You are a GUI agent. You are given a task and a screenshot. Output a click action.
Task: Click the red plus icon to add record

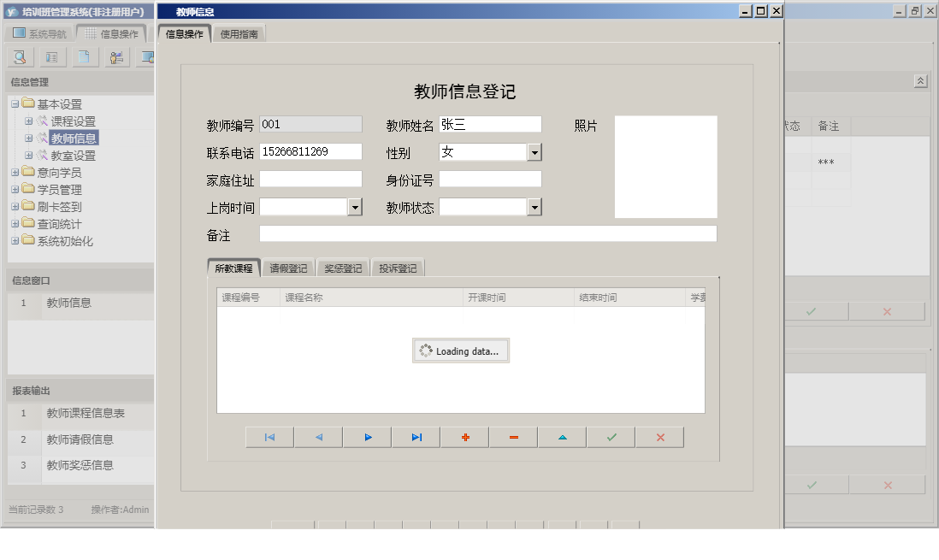point(464,437)
